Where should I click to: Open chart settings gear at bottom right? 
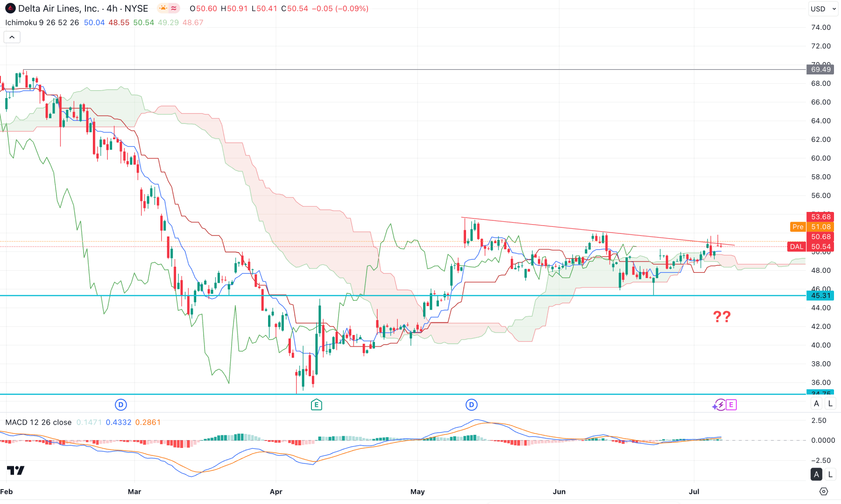pos(823,492)
